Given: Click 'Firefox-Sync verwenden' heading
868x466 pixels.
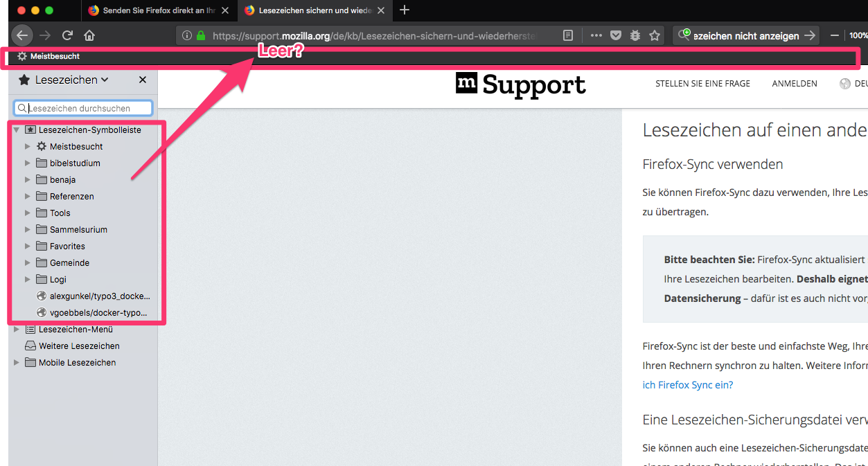Looking at the screenshot, I should [x=713, y=164].
